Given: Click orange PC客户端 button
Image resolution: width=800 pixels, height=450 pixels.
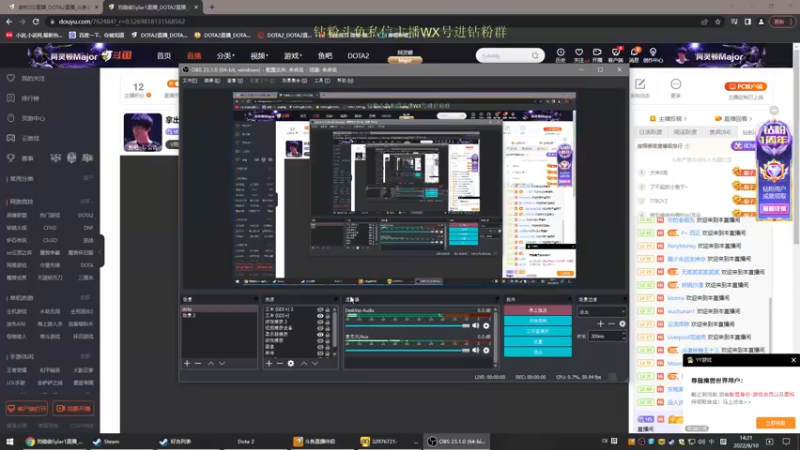Looking at the screenshot, I should click(x=745, y=86).
